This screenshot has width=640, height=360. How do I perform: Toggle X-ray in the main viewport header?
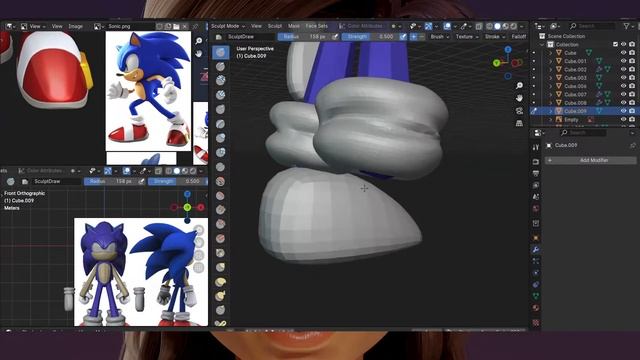[x=479, y=26]
